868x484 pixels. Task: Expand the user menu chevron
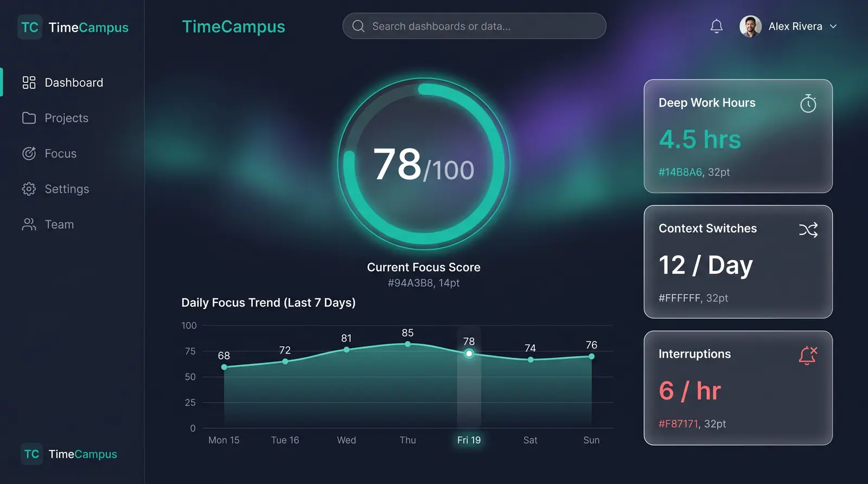coord(833,26)
